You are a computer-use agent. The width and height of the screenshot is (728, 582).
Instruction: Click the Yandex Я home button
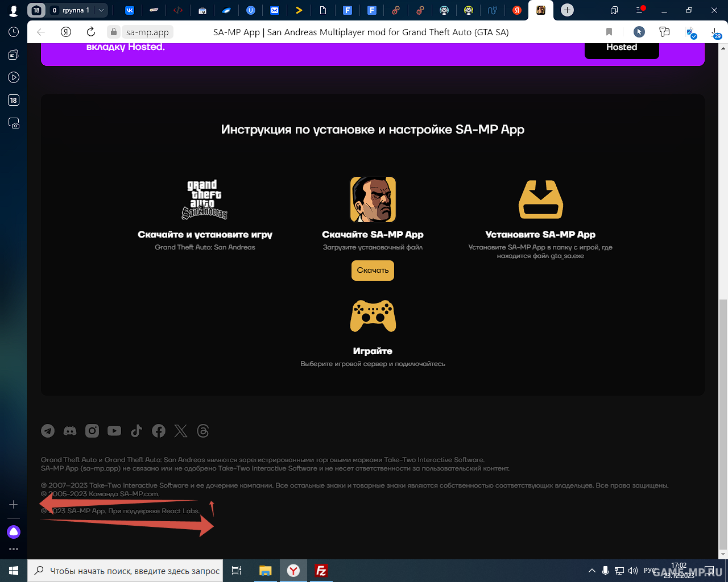[x=66, y=32]
